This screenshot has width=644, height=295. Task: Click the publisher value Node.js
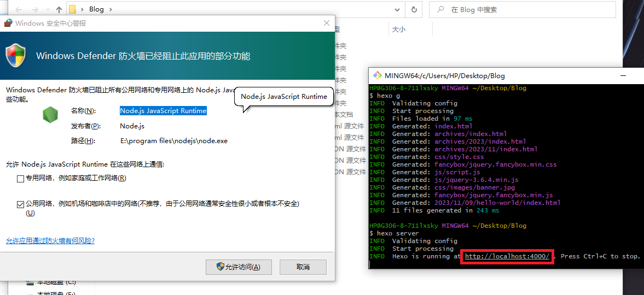132,126
